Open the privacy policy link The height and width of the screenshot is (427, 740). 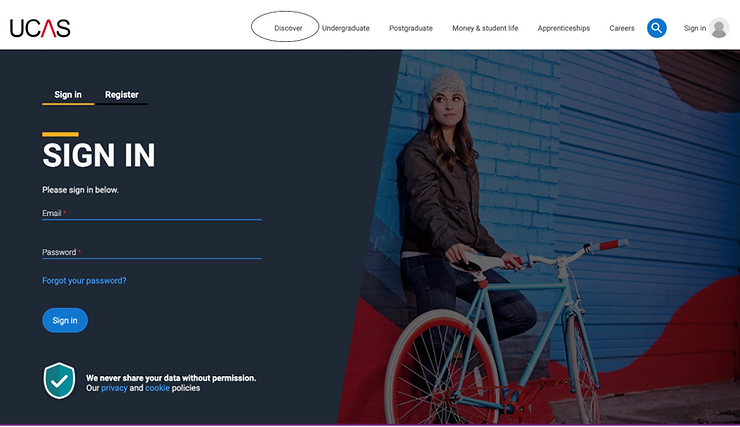pyautogui.click(x=114, y=388)
